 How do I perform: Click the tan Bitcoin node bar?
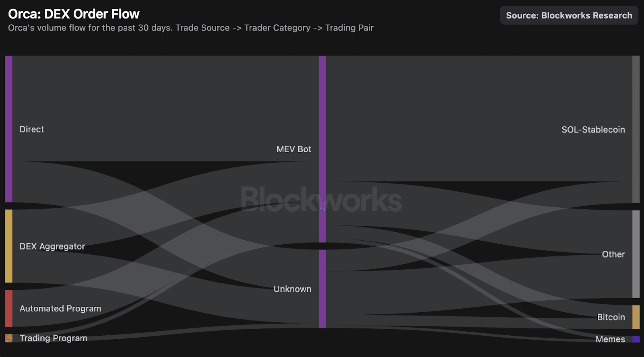(636, 317)
